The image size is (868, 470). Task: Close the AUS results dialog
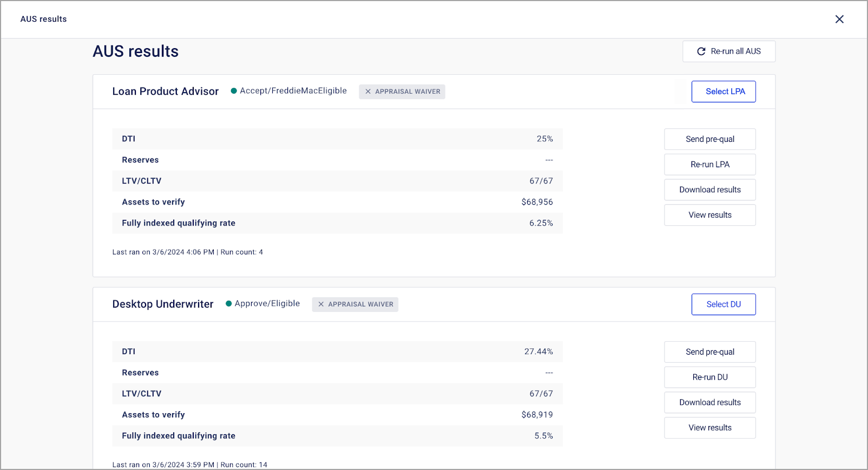[x=839, y=19]
